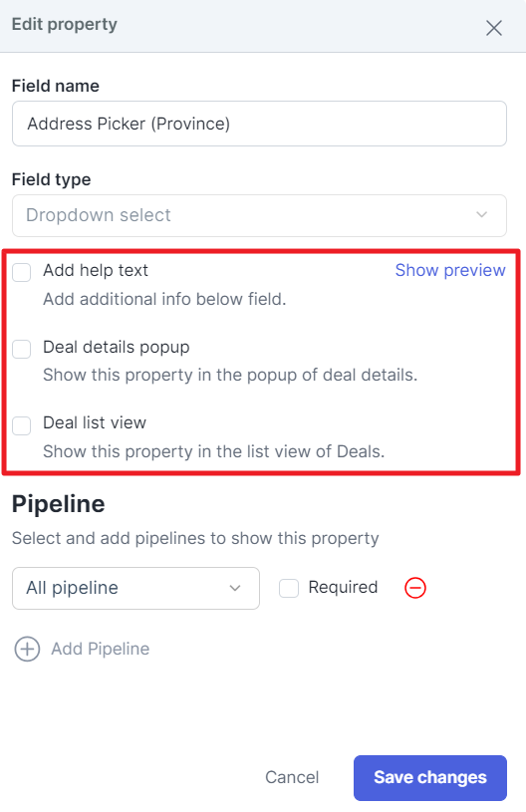
Task: Click the 'Deal list view' label text
Action: (x=95, y=422)
